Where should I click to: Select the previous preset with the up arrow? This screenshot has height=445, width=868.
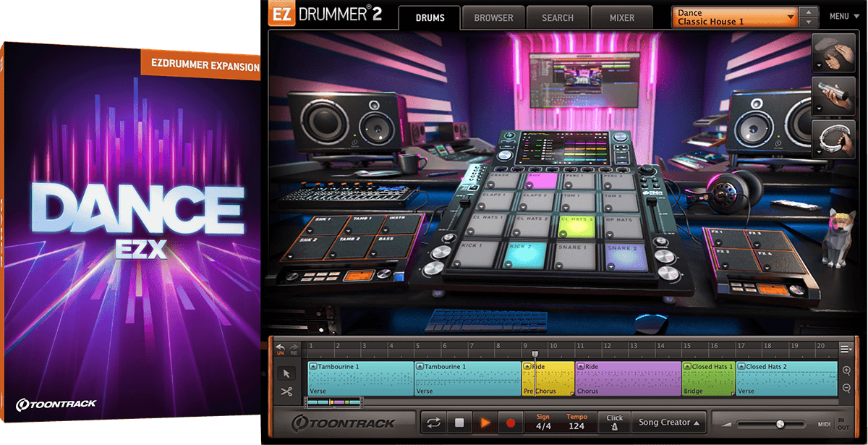point(810,12)
